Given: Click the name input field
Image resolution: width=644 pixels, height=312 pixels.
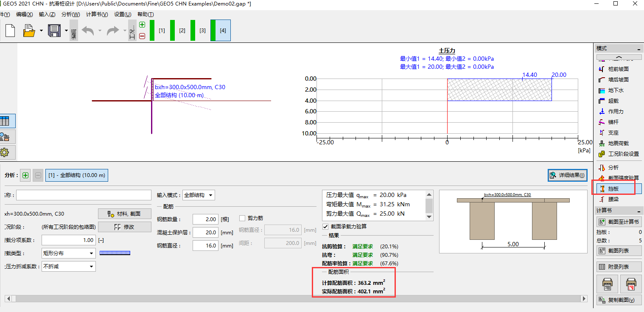Looking at the screenshot, I should (84, 195).
